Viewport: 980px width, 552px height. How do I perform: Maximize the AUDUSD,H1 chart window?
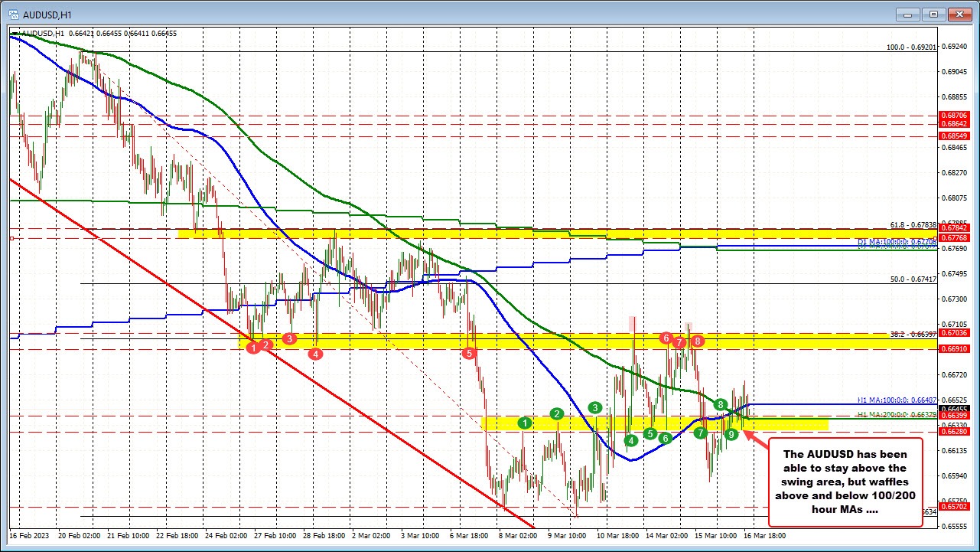(x=933, y=13)
